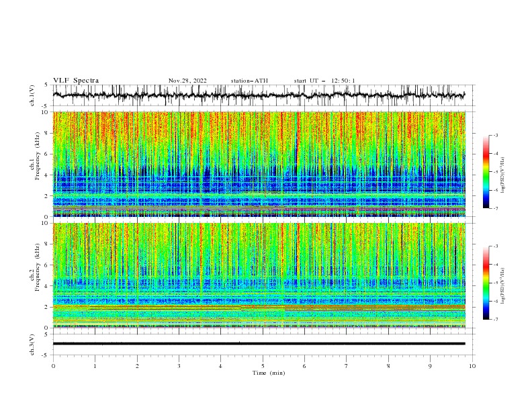Click the "station=ATH" header label
This screenshot has width=532, height=411.
point(249,81)
